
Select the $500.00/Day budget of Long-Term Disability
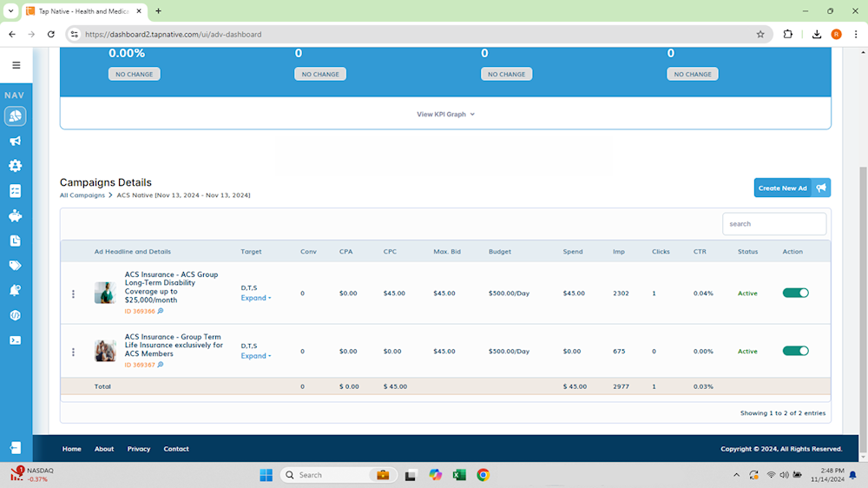click(509, 293)
